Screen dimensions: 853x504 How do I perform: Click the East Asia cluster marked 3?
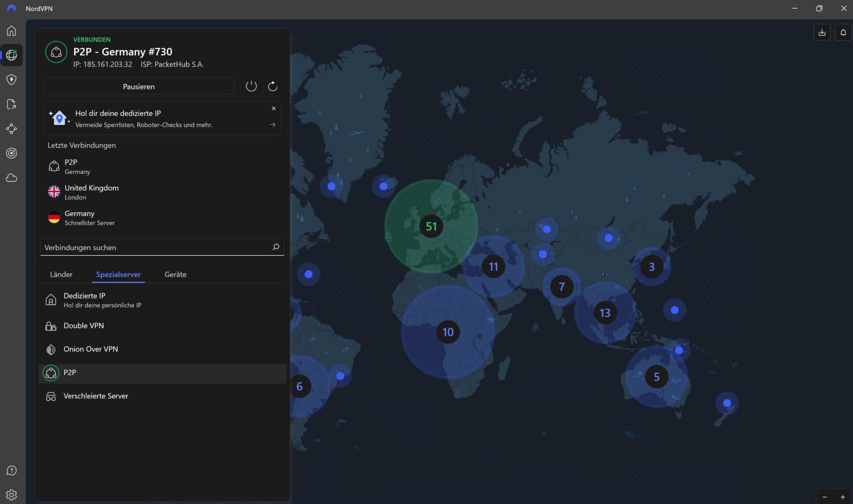tap(651, 266)
